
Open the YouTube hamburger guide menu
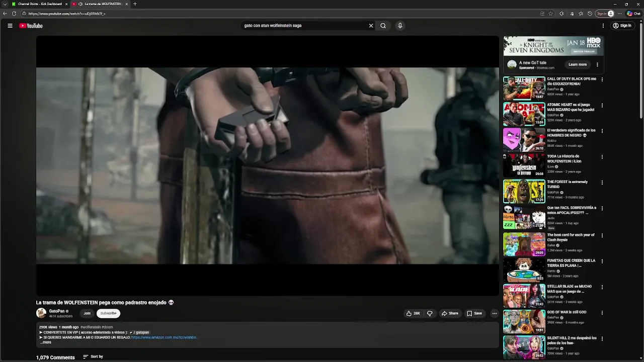[10, 26]
